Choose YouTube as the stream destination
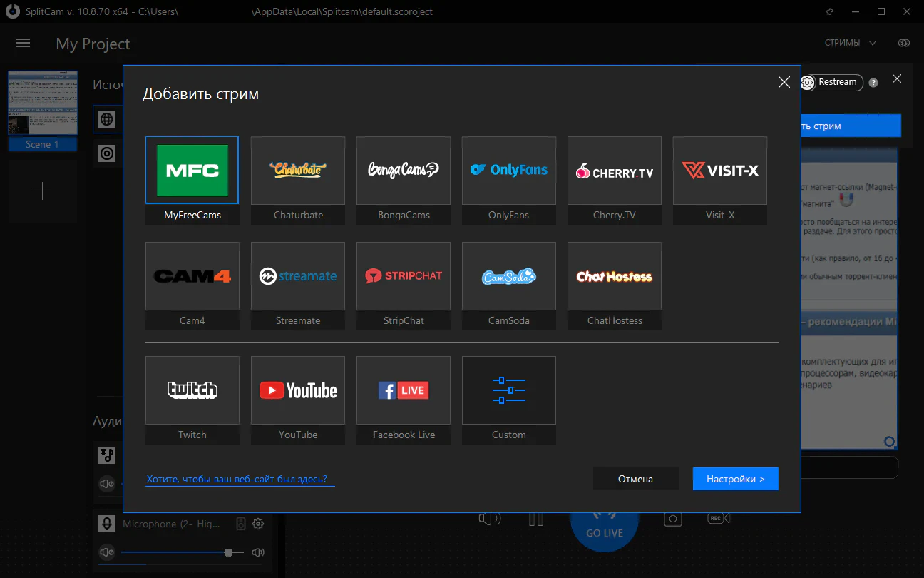 pyautogui.click(x=297, y=391)
